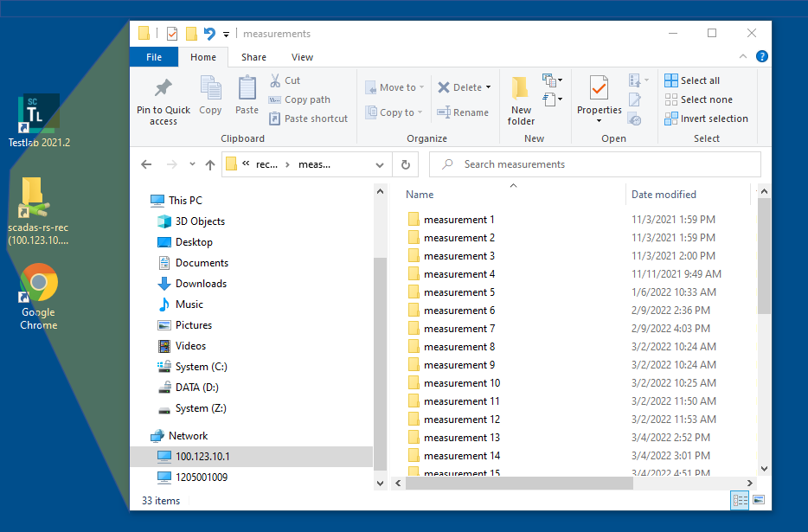The height and width of the screenshot is (532, 808).
Task: Open Properties from the ribbon
Action: (599, 89)
